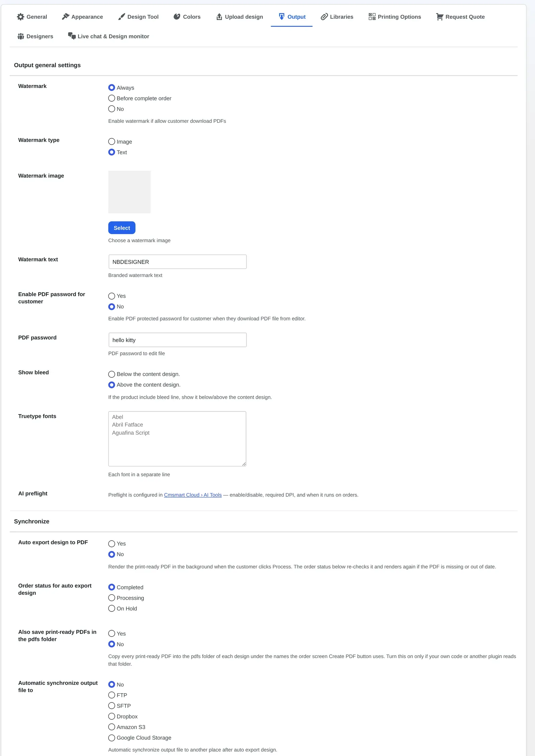Switch to the Colors tab
The image size is (535, 756).
(187, 17)
